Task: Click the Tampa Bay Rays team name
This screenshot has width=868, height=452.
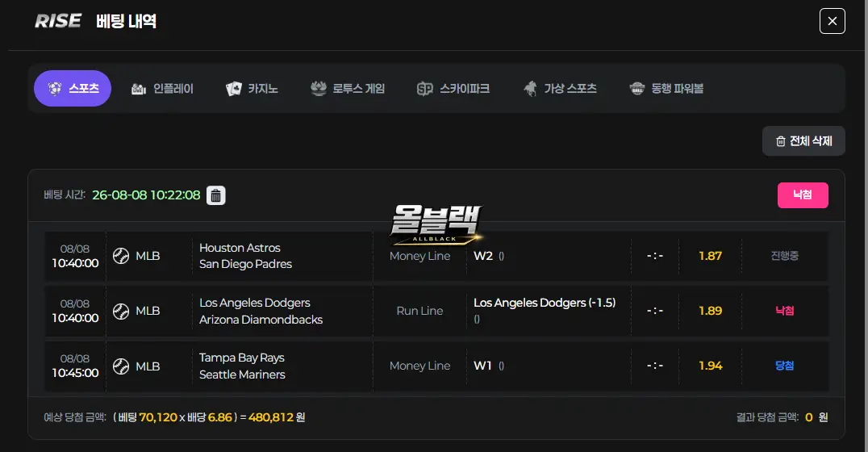Action: [x=242, y=358]
